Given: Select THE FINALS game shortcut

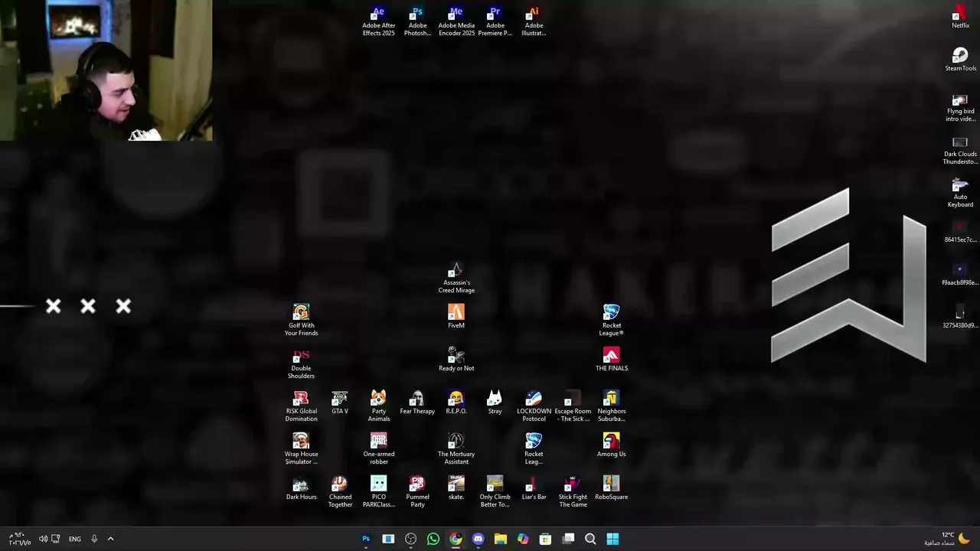Looking at the screenshot, I should coord(611,360).
